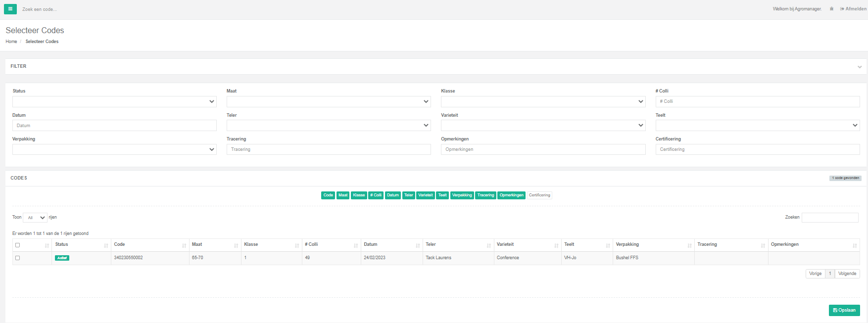Click the bug report icon in the header
Image resolution: width=868 pixels, height=323 pixels.
831,9
